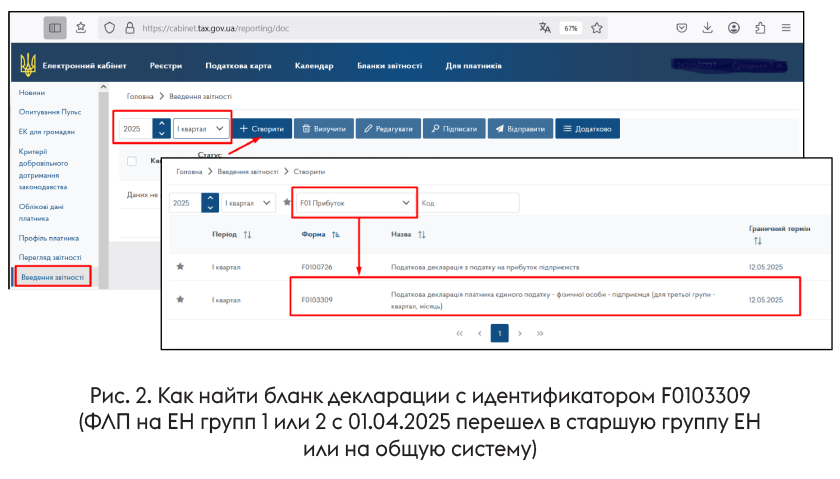Tick the select-all checkbox in the table header
The image size is (840, 479).
pos(132,161)
